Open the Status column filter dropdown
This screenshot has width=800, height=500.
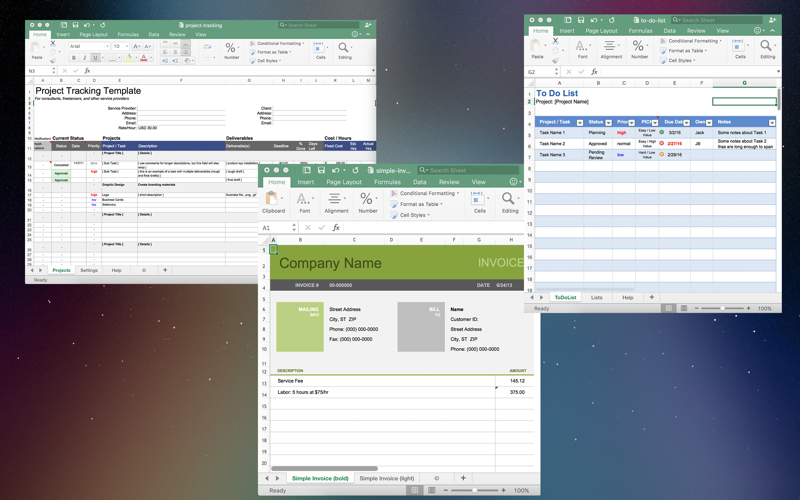coord(608,122)
